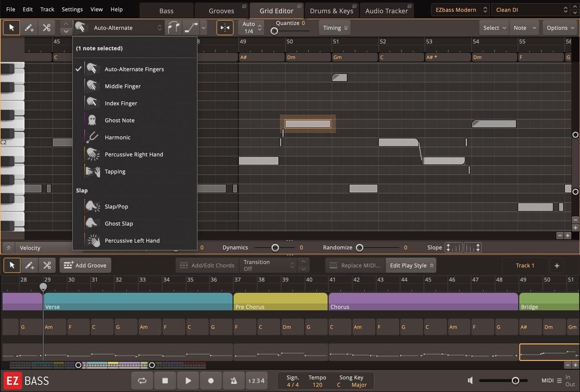Viewport: 580px width, 392px height.
Task: Choose Ghost Note articulation
Action: tap(119, 120)
